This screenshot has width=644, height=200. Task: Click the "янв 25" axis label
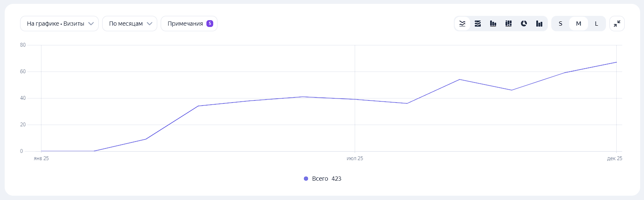coord(41,159)
